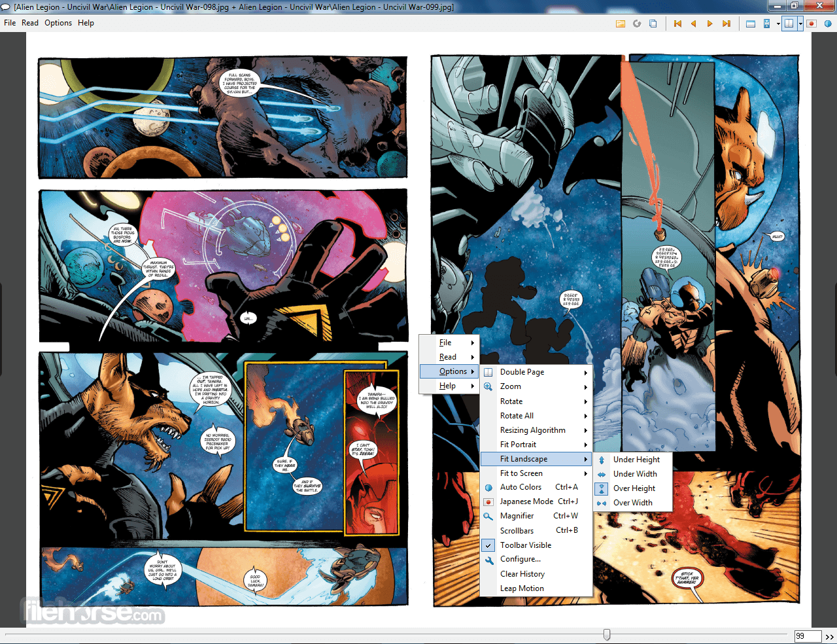Open the Rotate submenu
The image size is (837, 644).
coord(536,401)
